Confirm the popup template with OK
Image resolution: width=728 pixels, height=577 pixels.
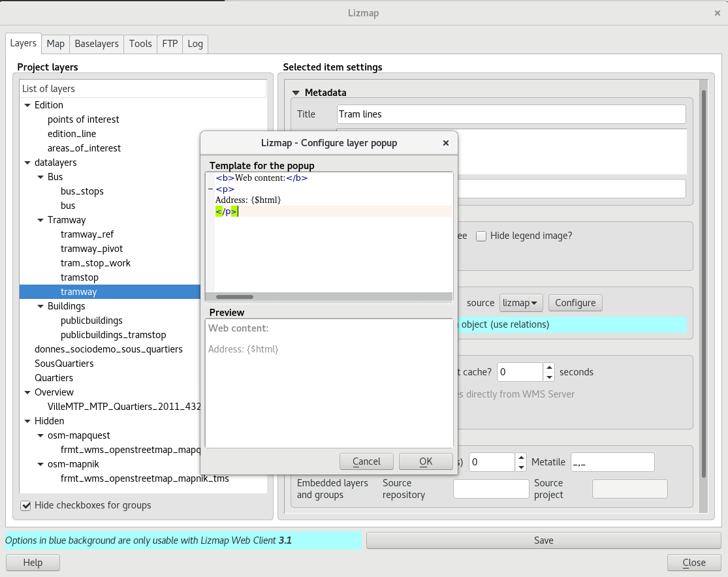(x=426, y=461)
